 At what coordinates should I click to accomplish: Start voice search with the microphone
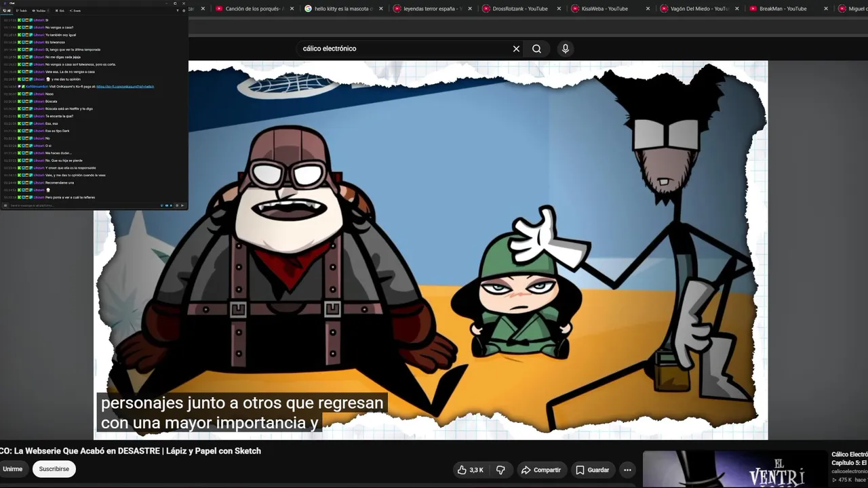coord(565,49)
